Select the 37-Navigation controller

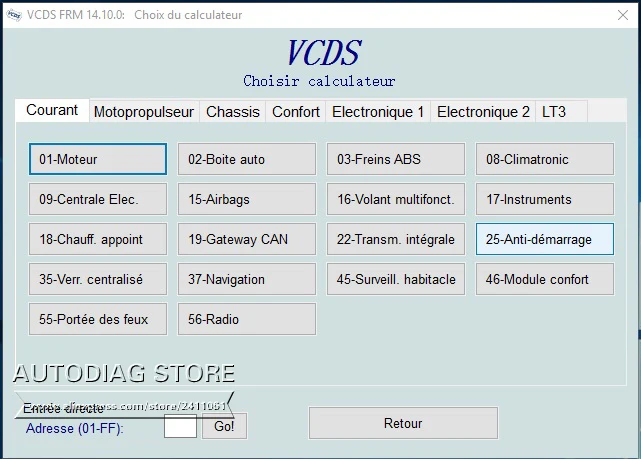point(247,279)
